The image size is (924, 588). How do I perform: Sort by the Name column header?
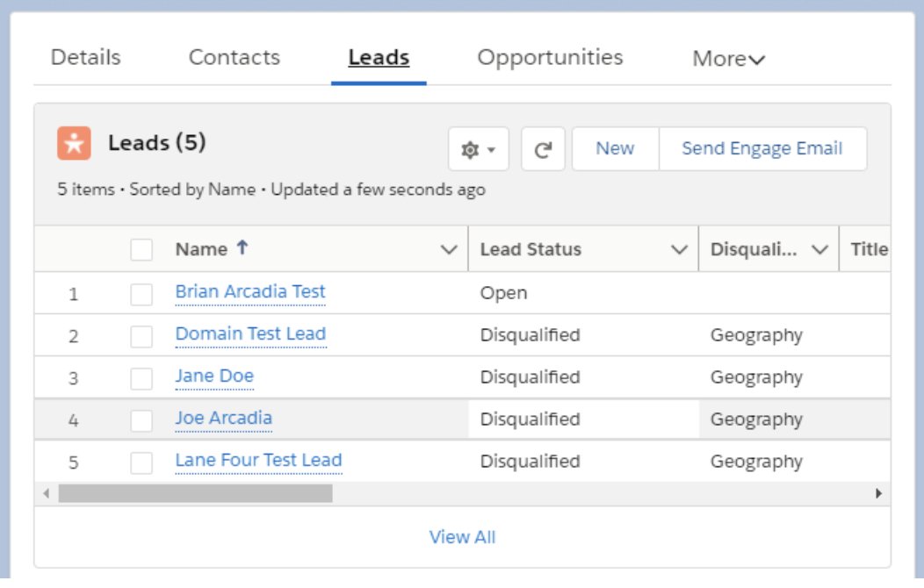tap(201, 249)
